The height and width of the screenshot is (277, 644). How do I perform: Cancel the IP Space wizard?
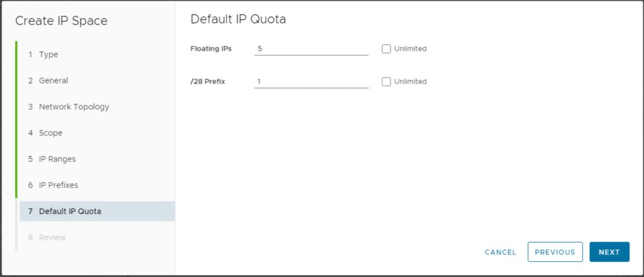[501, 252]
